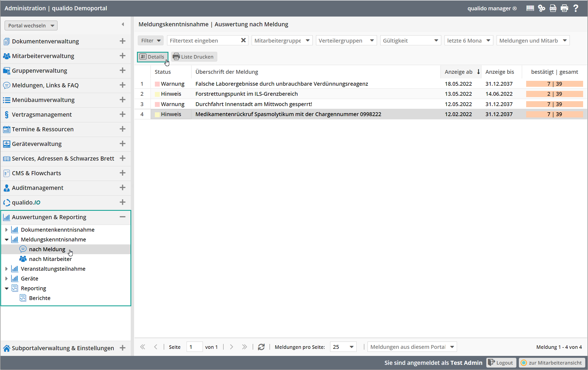Image resolution: width=588 pixels, height=370 pixels.
Task: Click the qualido.IO logo icon
Action: point(7,202)
